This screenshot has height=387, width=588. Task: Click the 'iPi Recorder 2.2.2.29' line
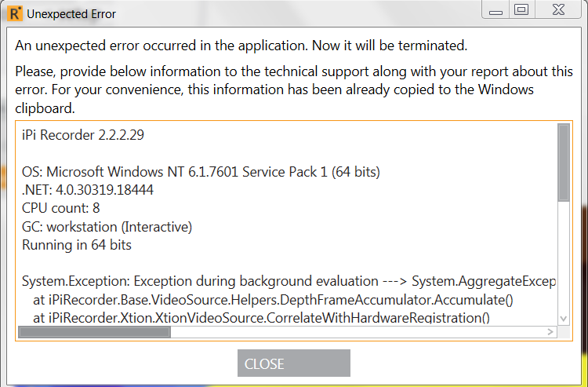pyautogui.click(x=83, y=135)
